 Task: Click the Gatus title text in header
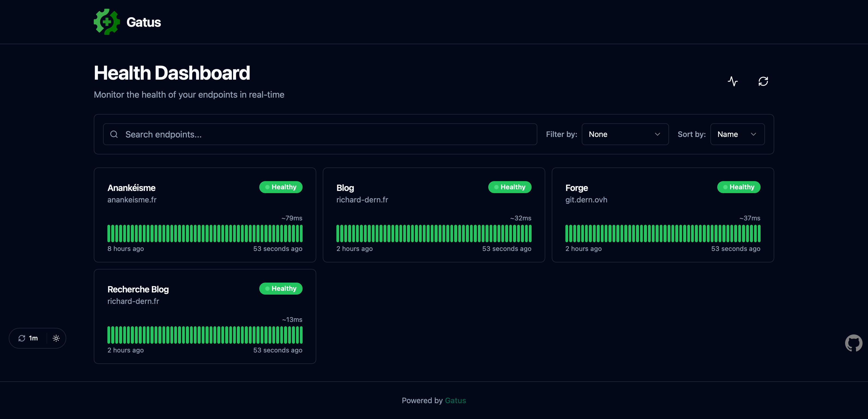coord(144,22)
